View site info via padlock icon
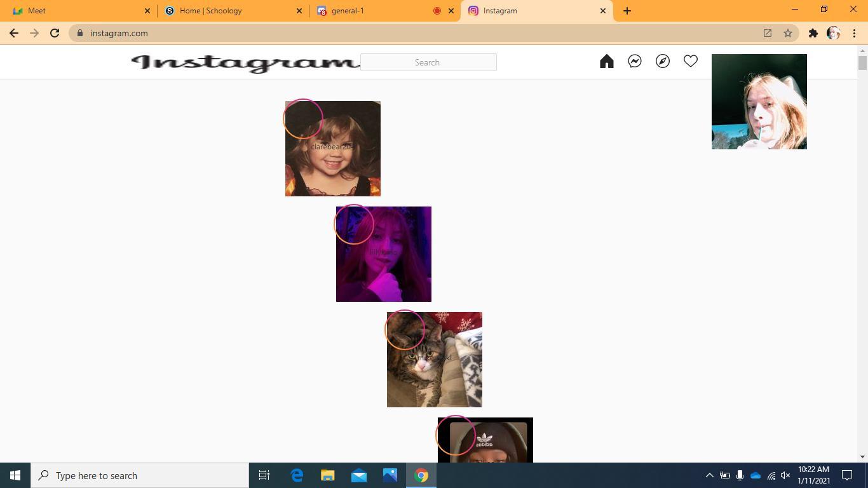 tap(80, 33)
